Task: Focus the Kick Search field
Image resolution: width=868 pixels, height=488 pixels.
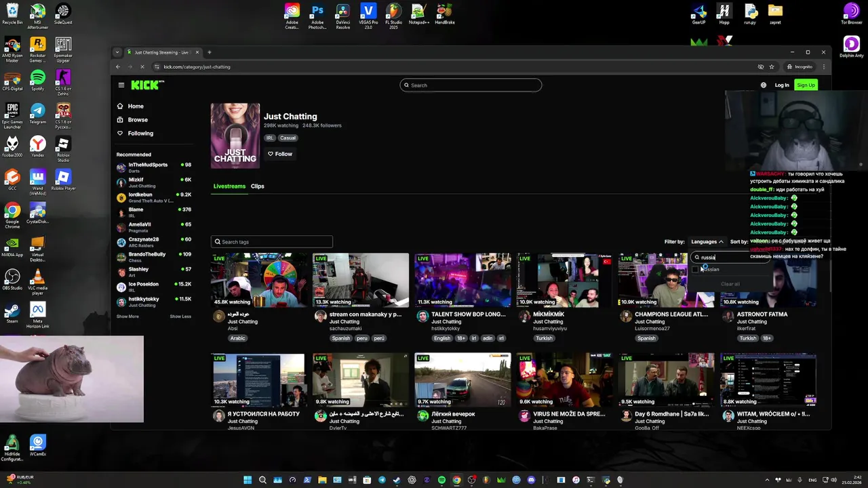Action: pyautogui.click(x=471, y=85)
